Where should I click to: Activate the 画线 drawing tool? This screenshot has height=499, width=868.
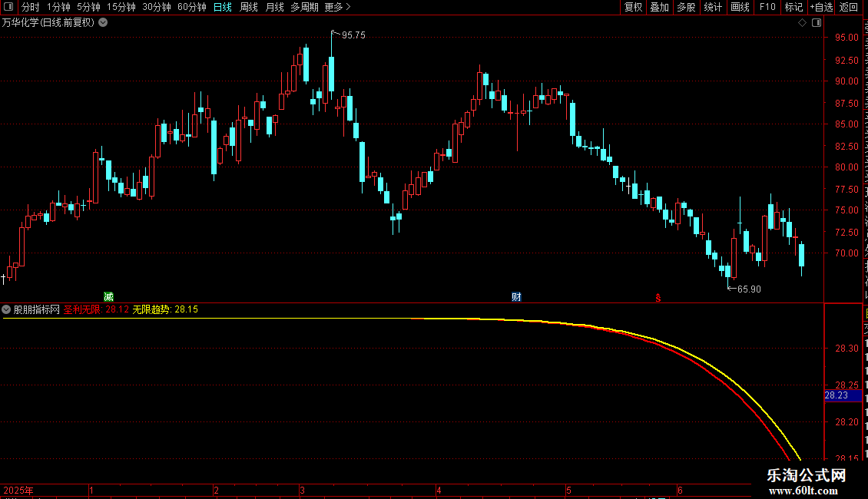(x=740, y=7)
